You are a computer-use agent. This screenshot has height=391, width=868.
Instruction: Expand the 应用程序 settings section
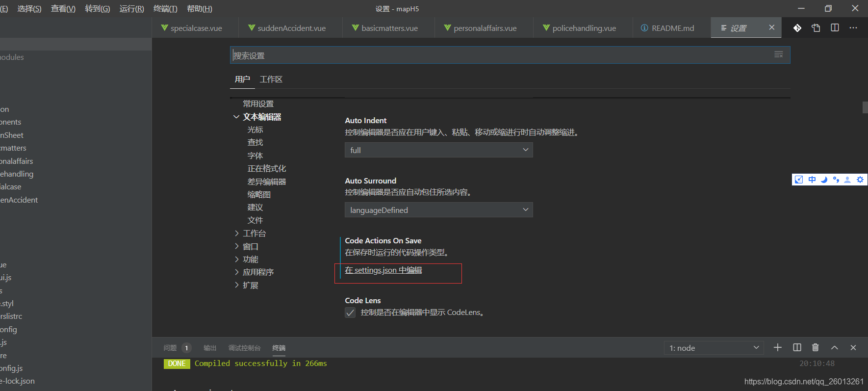click(x=237, y=272)
